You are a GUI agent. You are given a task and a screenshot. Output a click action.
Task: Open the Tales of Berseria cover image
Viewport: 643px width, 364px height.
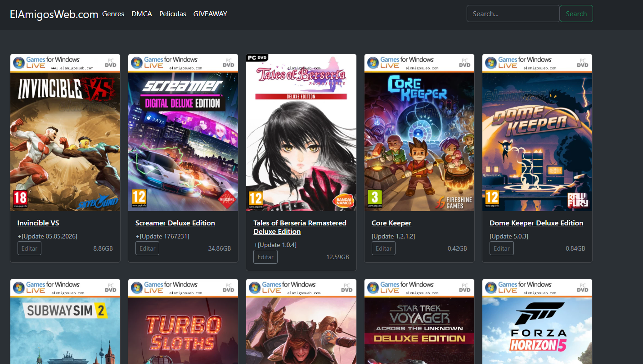pyautogui.click(x=301, y=133)
